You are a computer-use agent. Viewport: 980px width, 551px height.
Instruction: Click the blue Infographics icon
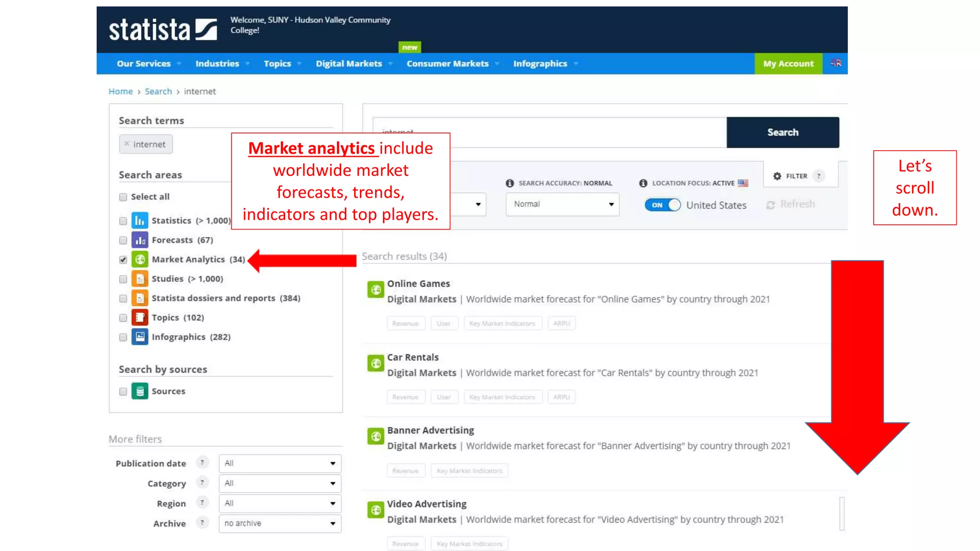140,337
